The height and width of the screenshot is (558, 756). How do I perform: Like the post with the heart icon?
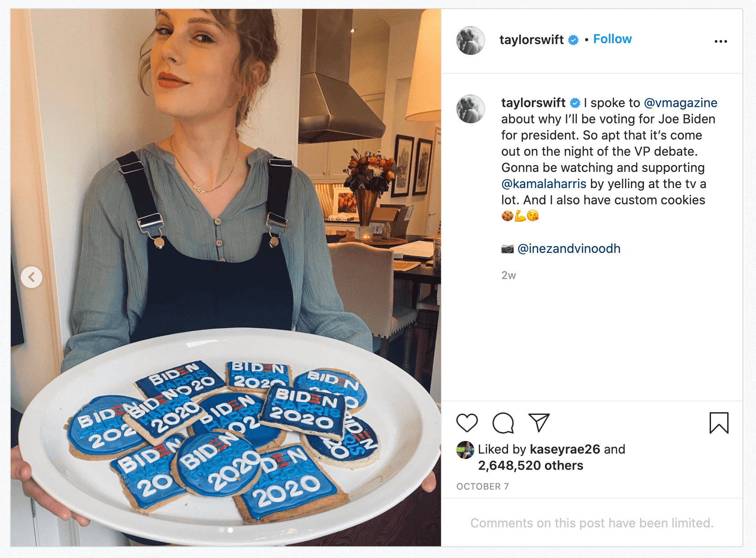tap(467, 423)
